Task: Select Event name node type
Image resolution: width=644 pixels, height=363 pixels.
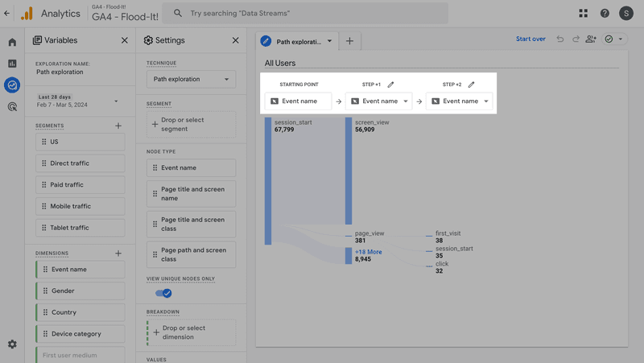Action: (191, 168)
